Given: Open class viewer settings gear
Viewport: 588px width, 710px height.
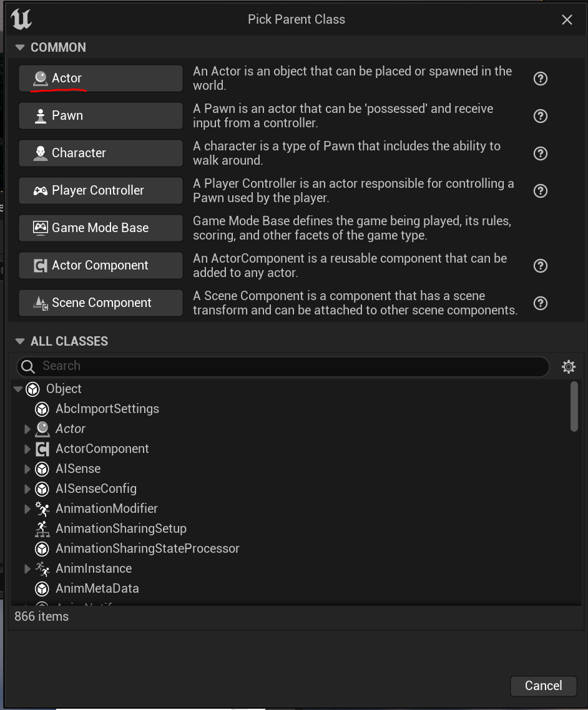Looking at the screenshot, I should coord(569,366).
